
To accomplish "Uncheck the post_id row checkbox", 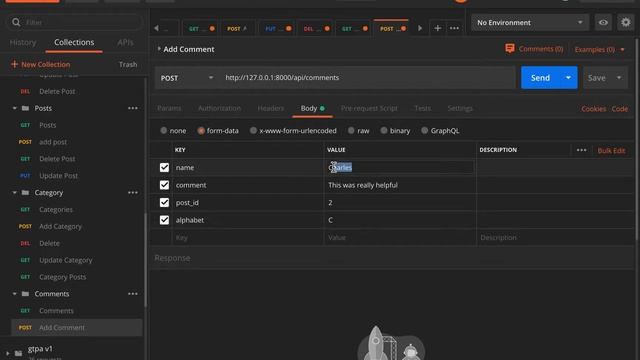I will point(164,202).
